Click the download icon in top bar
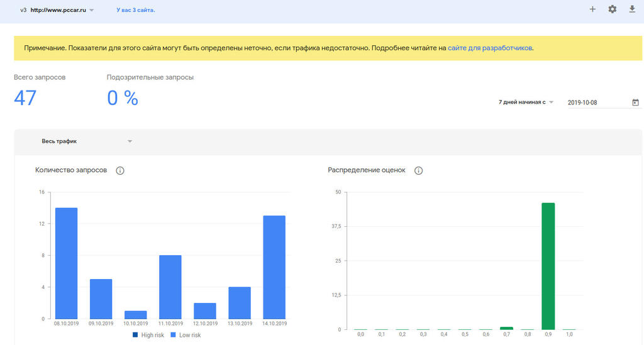This screenshot has height=345, width=644. point(632,9)
